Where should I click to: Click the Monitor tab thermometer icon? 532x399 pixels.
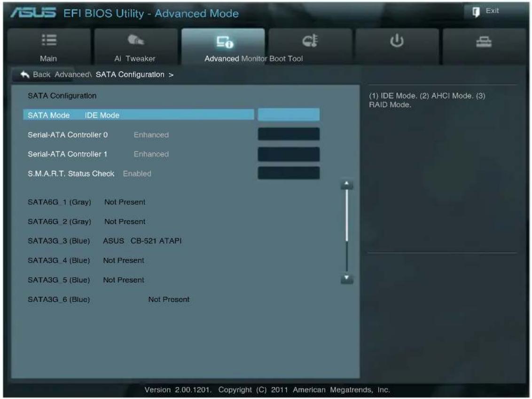pos(310,40)
